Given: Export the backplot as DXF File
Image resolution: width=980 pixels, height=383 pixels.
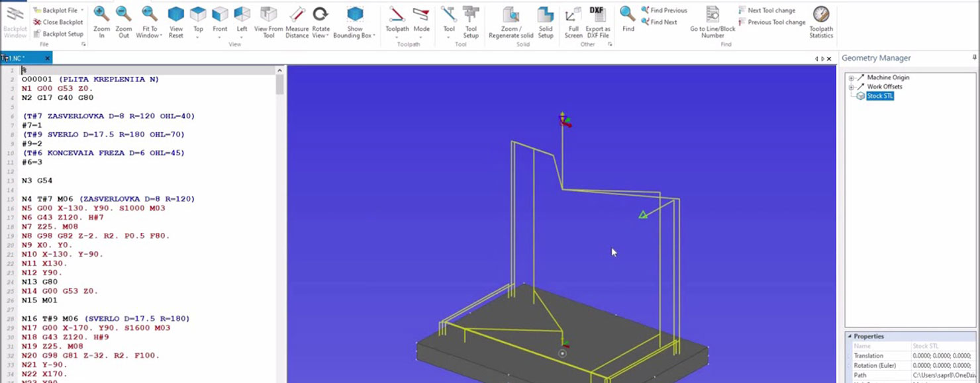Looking at the screenshot, I should 597,21.
